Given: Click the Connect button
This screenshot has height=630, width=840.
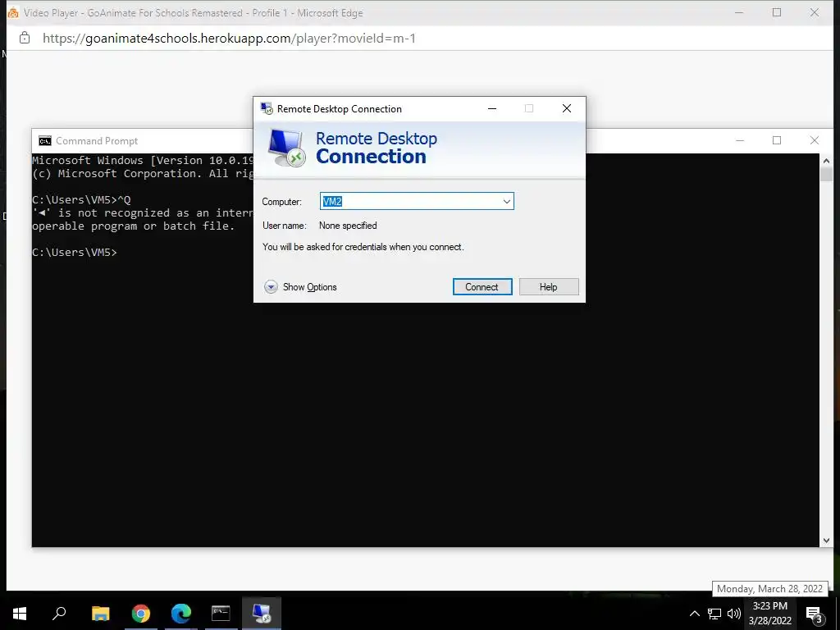Looking at the screenshot, I should [482, 286].
